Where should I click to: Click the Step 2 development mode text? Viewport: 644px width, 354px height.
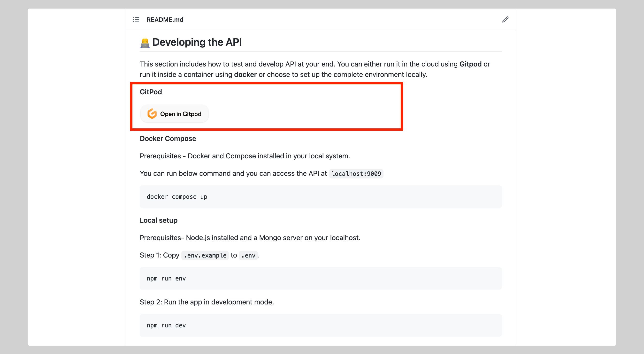207,302
